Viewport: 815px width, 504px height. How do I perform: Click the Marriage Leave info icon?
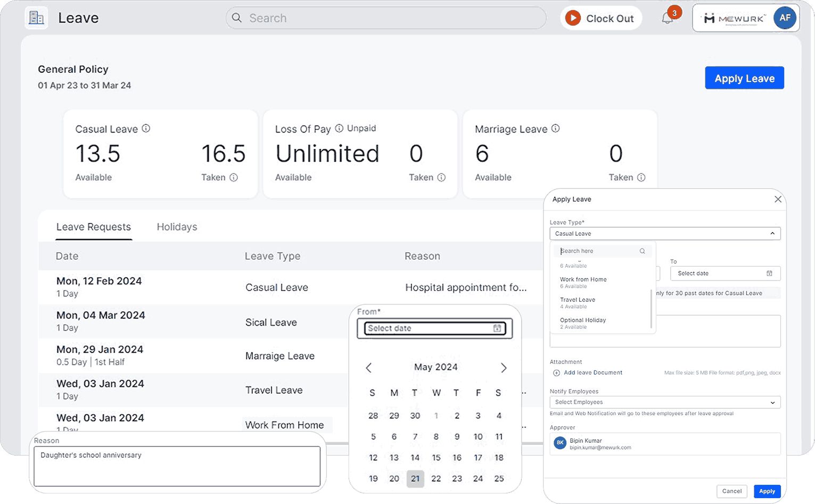click(x=555, y=129)
